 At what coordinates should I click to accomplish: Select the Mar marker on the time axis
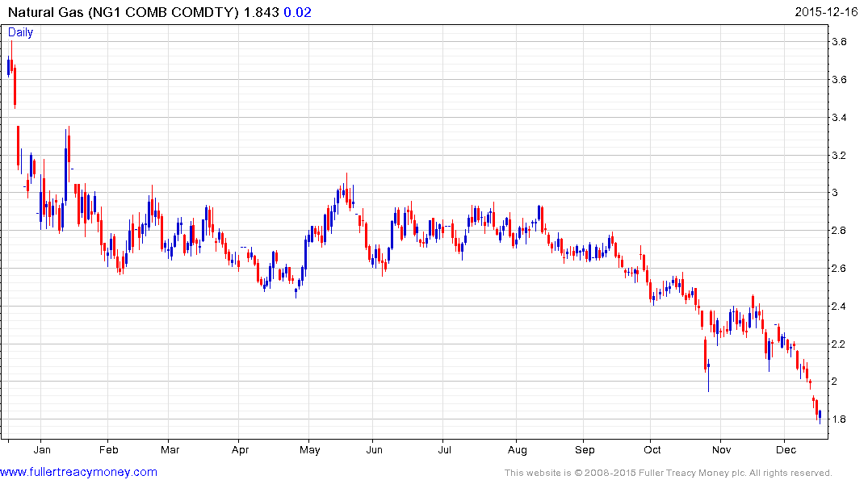coord(170,449)
